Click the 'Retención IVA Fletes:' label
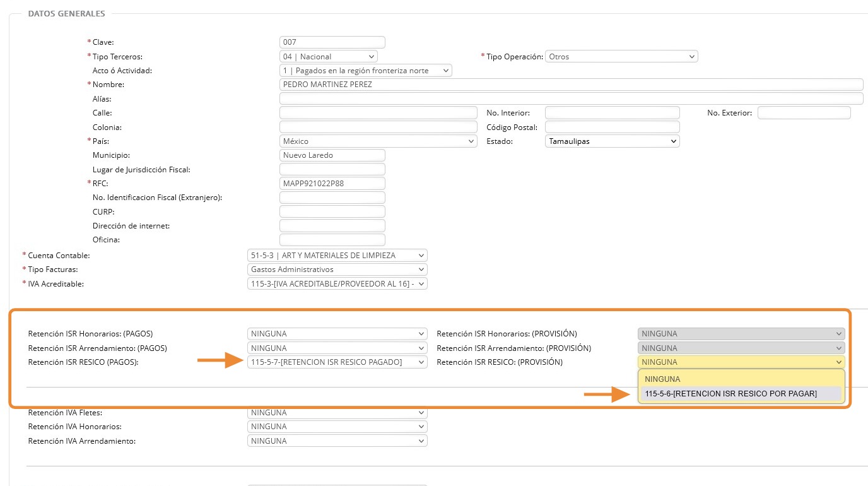Viewport: 868px width, 486px height. [65, 413]
